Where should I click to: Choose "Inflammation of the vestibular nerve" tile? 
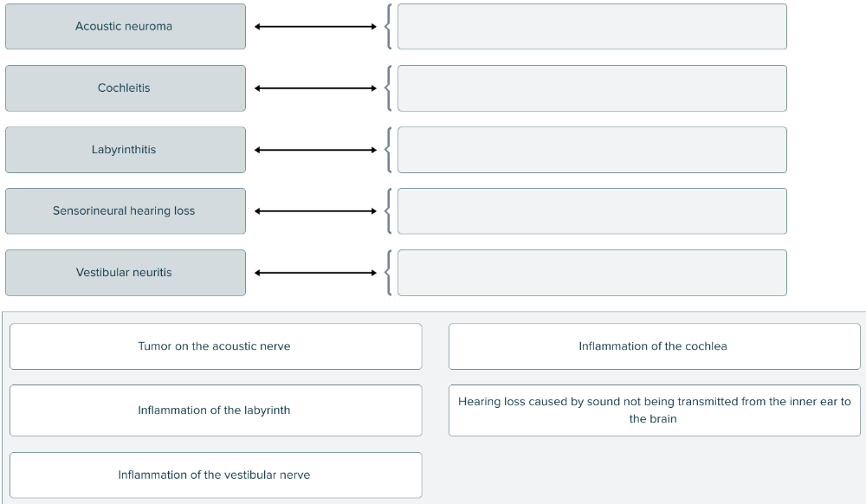pyautogui.click(x=216, y=475)
